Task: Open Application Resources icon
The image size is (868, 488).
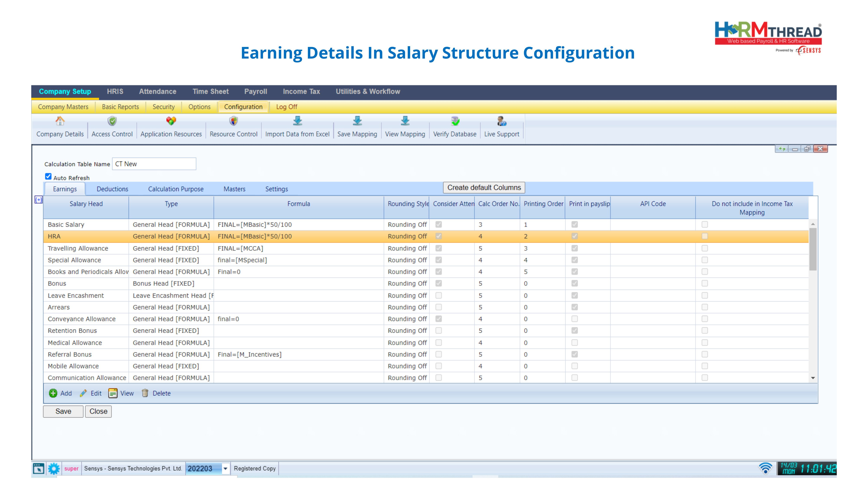Action: click(171, 121)
